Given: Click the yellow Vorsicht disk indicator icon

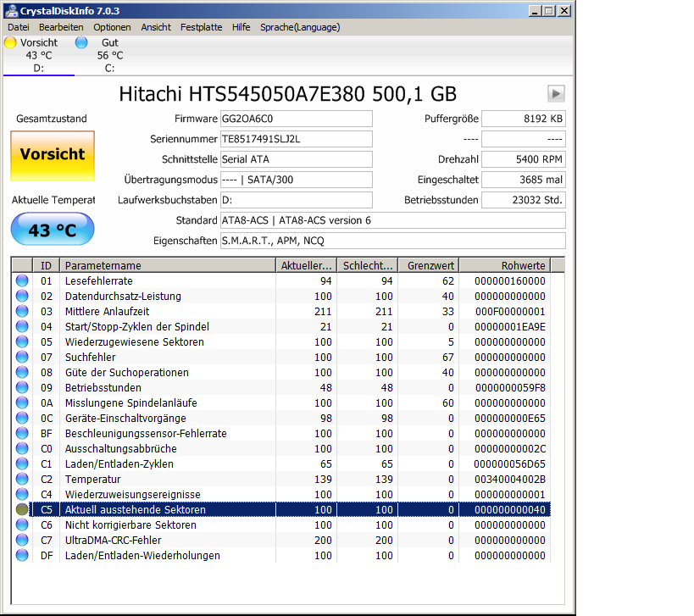Looking at the screenshot, I should [10, 42].
